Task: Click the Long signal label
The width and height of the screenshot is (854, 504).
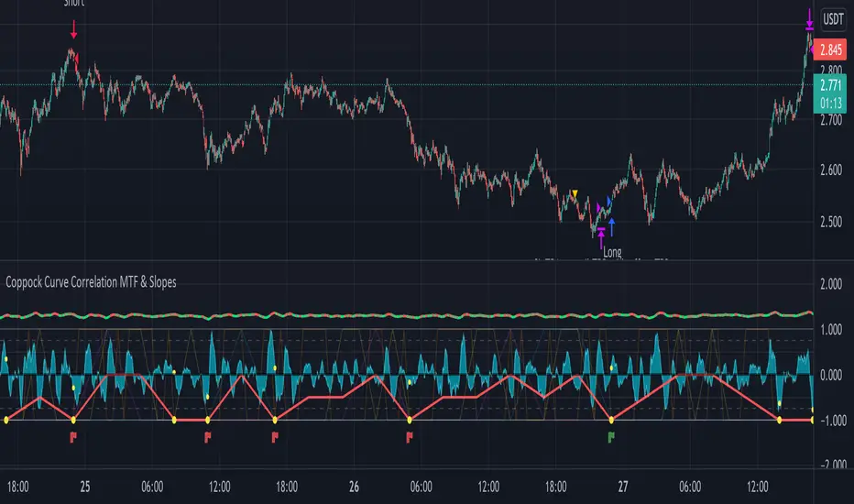Action: (x=612, y=252)
